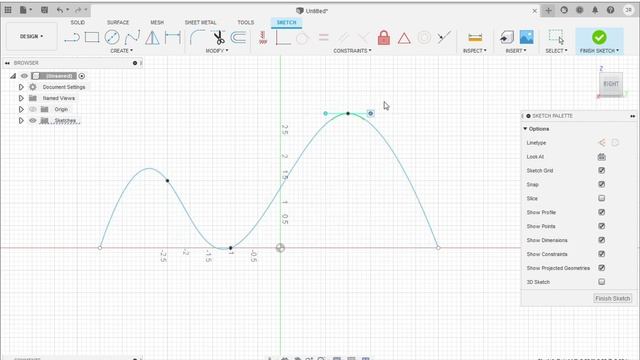
Task: Select the Line sketch tool
Action: tap(72, 38)
